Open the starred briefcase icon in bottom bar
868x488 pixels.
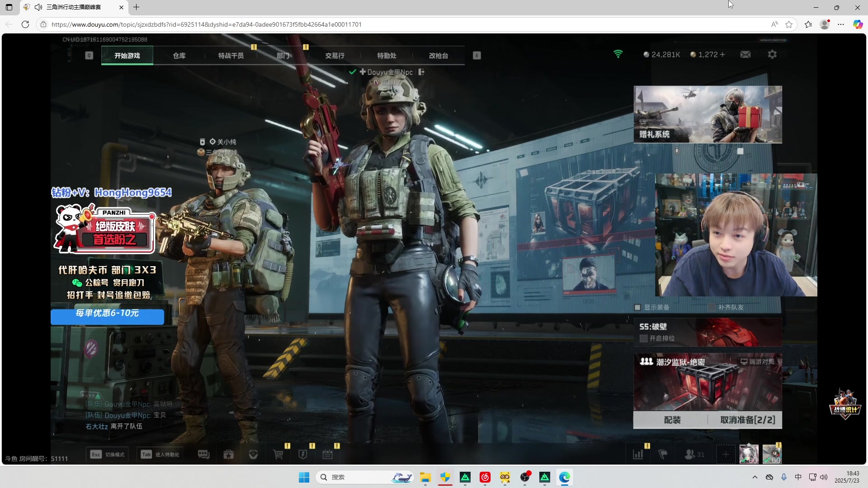228,455
